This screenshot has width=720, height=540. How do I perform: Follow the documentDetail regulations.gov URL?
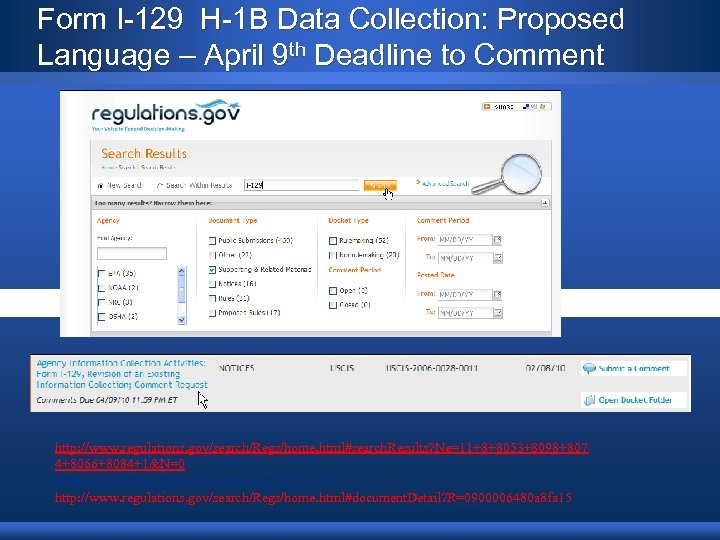313,497
